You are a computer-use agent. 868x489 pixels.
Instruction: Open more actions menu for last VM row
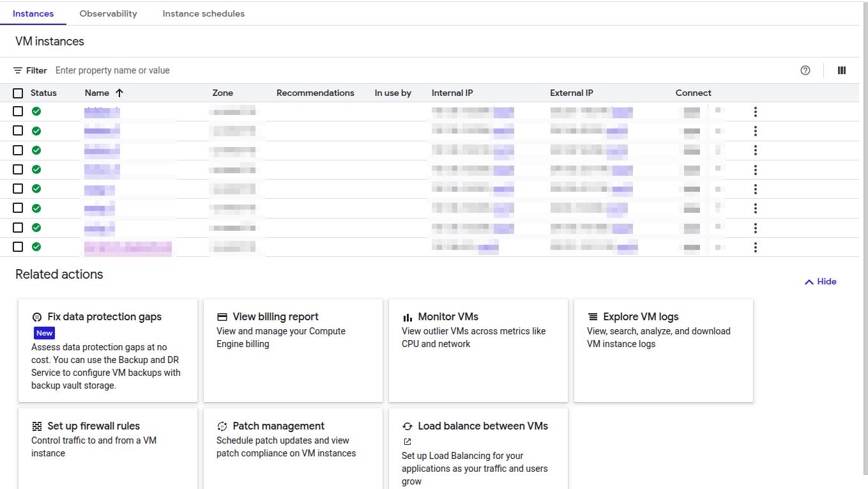(x=755, y=247)
